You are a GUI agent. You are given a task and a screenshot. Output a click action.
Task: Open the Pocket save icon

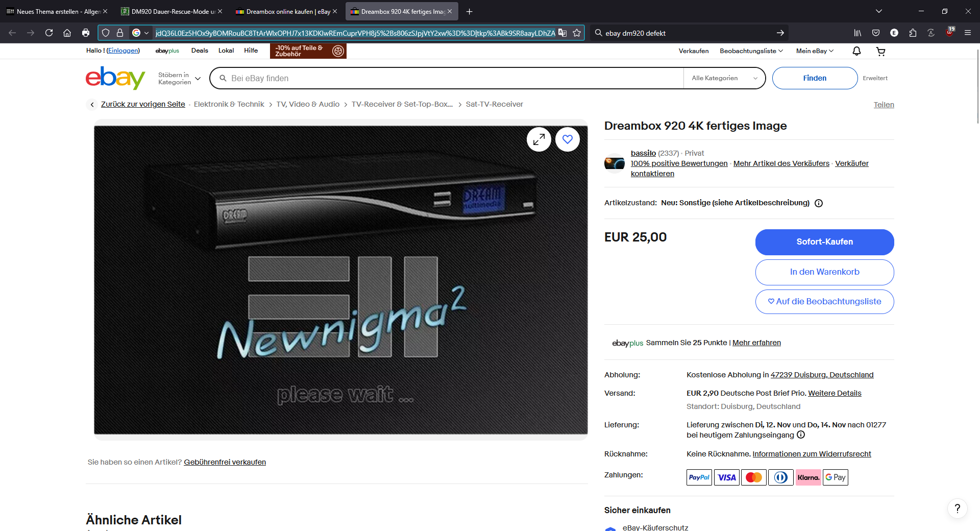coord(876,33)
